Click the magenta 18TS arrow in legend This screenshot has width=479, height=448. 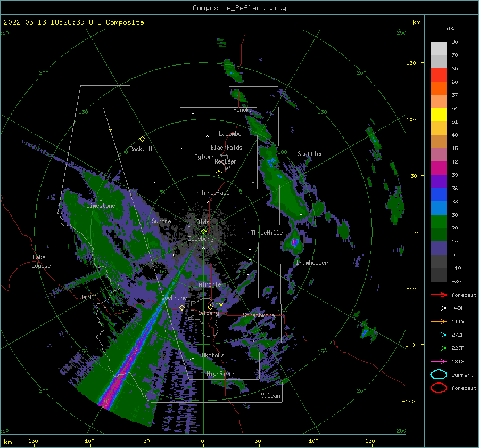pos(439,362)
